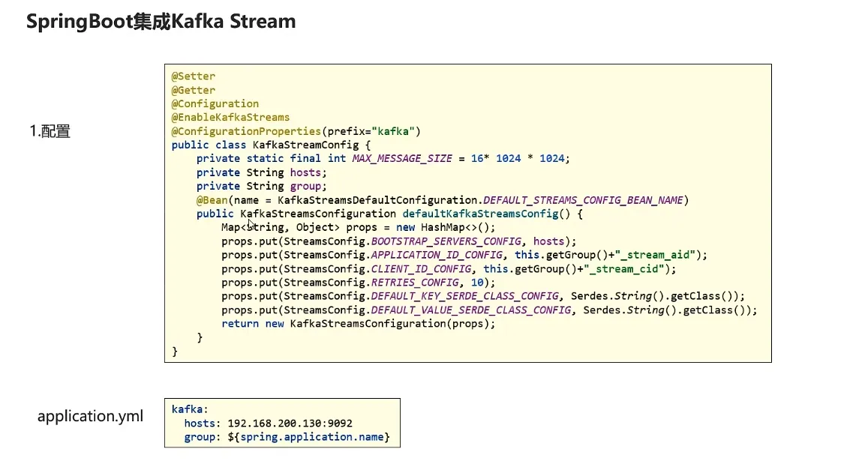Click the slide title "SpringBoot集成Kafka Stream"
Screen dimensions: 868x467
tap(161, 22)
